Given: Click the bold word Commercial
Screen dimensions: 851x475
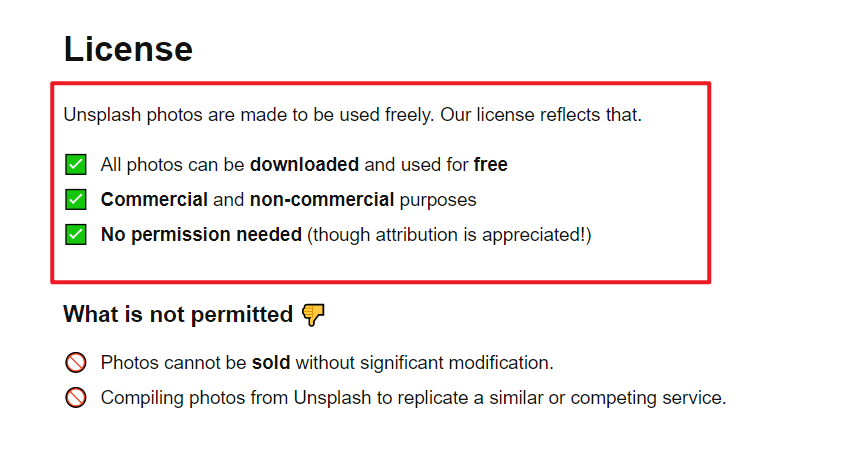Looking at the screenshot, I should (x=154, y=199).
